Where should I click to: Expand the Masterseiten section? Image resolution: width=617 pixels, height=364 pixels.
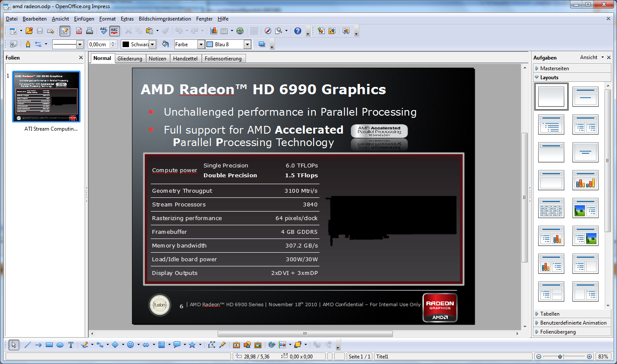pos(554,69)
